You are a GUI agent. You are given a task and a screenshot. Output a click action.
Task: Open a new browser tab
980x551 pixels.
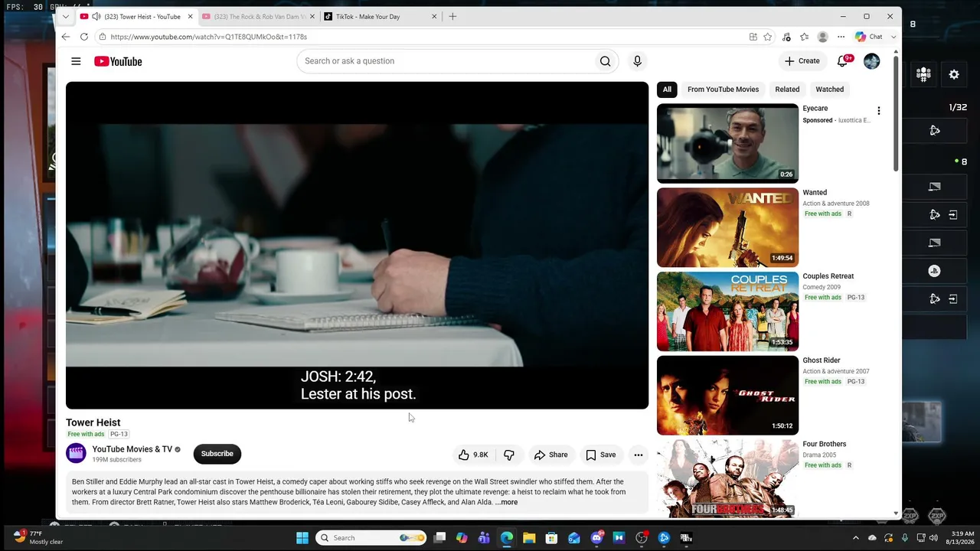pos(452,16)
